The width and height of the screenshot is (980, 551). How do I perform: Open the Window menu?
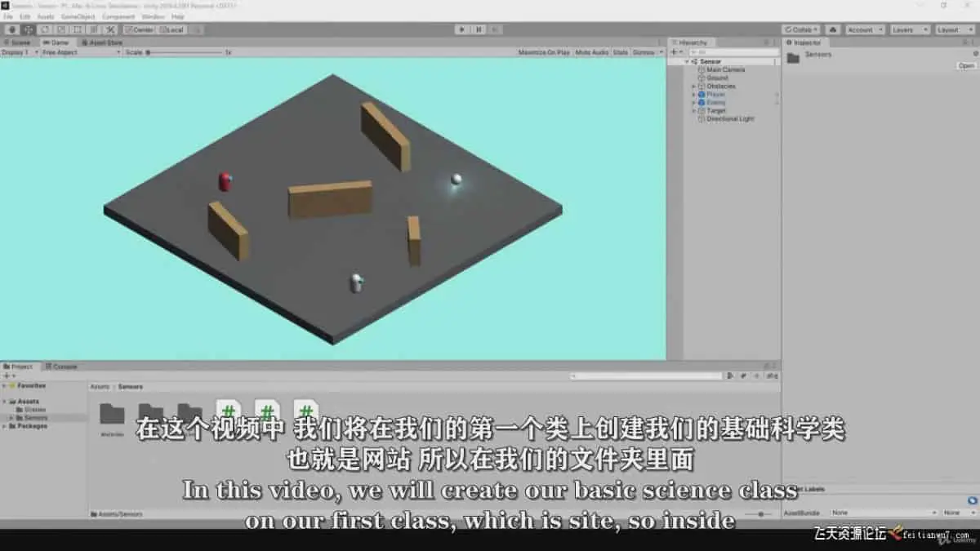click(153, 16)
